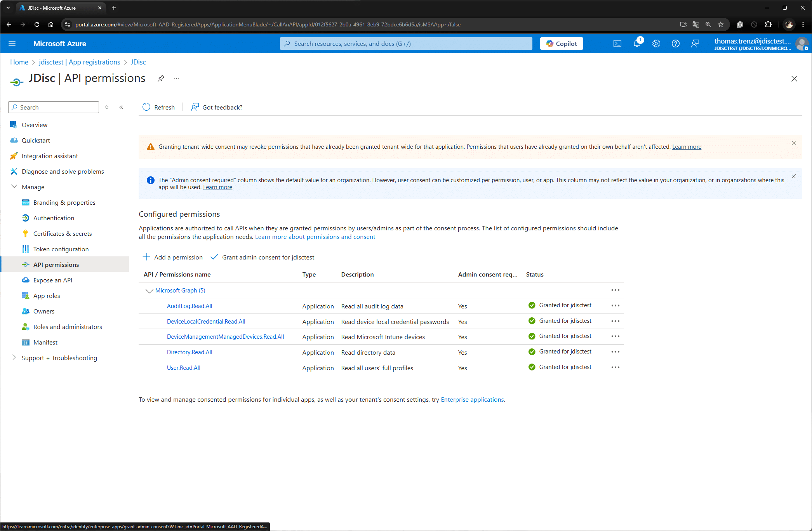The width and height of the screenshot is (812, 531).
Task: Select Certificates & secrets in the sidebar
Action: click(x=63, y=233)
